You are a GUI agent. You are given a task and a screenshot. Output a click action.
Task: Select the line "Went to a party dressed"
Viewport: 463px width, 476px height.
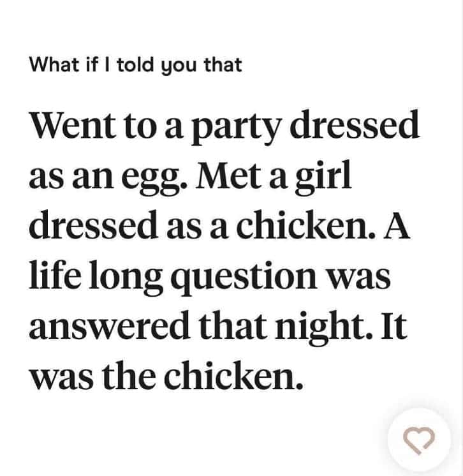point(224,126)
